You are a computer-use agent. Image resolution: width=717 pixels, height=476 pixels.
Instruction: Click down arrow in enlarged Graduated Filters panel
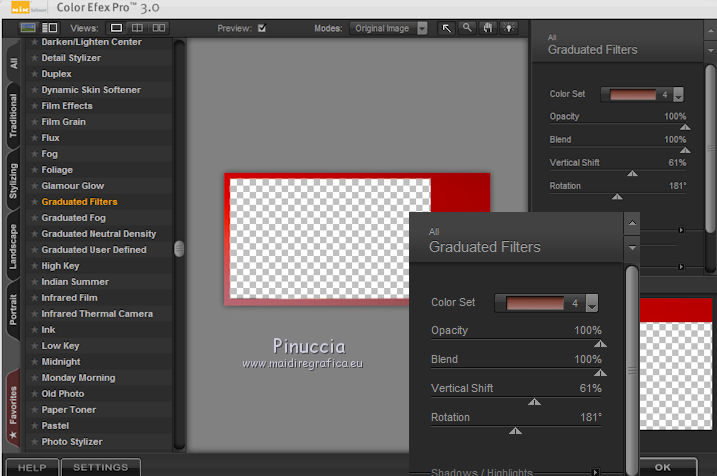(x=632, y=248)
